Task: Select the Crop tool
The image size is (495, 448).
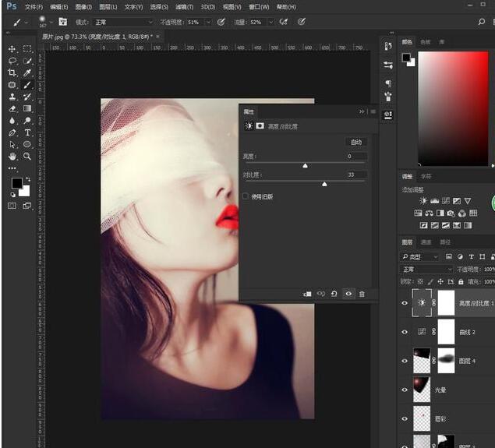Action: tap(12, 72)
